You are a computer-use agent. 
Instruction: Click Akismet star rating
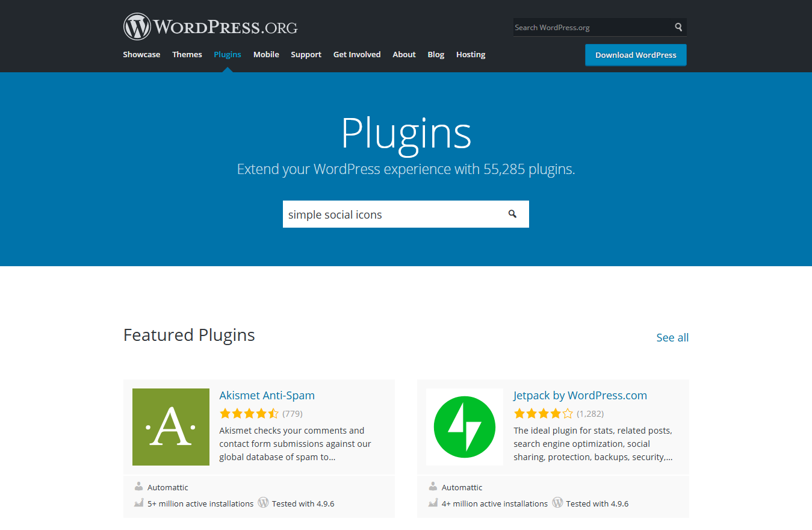pos(249,414)
